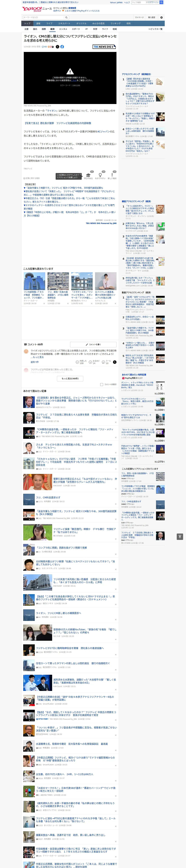React with 新しい視点 exclamation icon
Viewport: 186px width, 868px height.
point(112,175)
